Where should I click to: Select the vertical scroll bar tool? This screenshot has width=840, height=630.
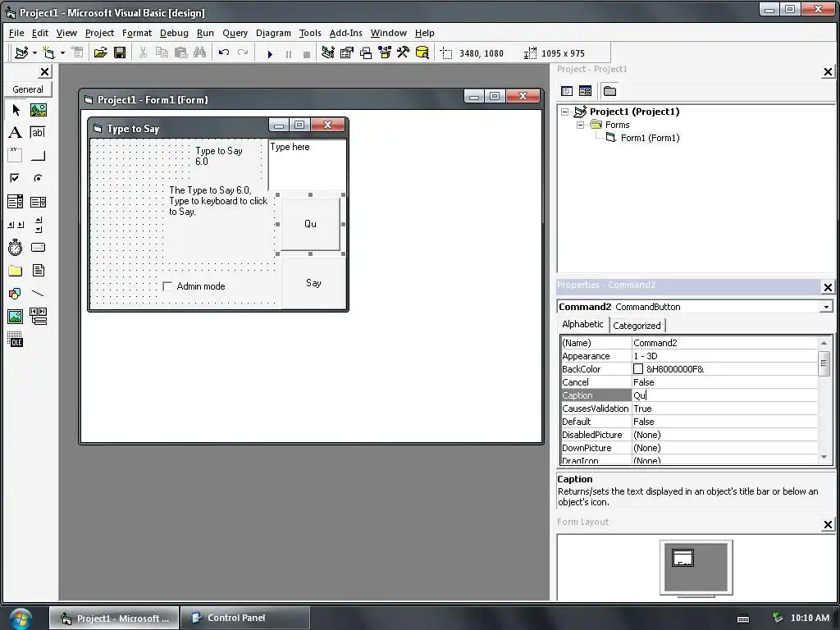[38, 225]
